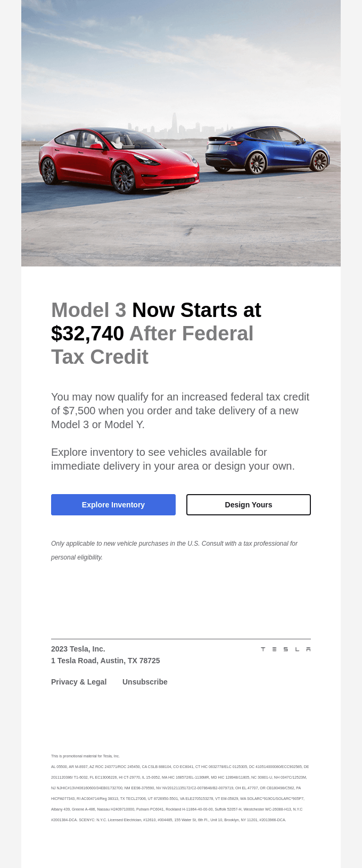Viewport: 362px width, 868px height.
Task: Select the hero image of both vehicles
Action: (x=181, y=133)
